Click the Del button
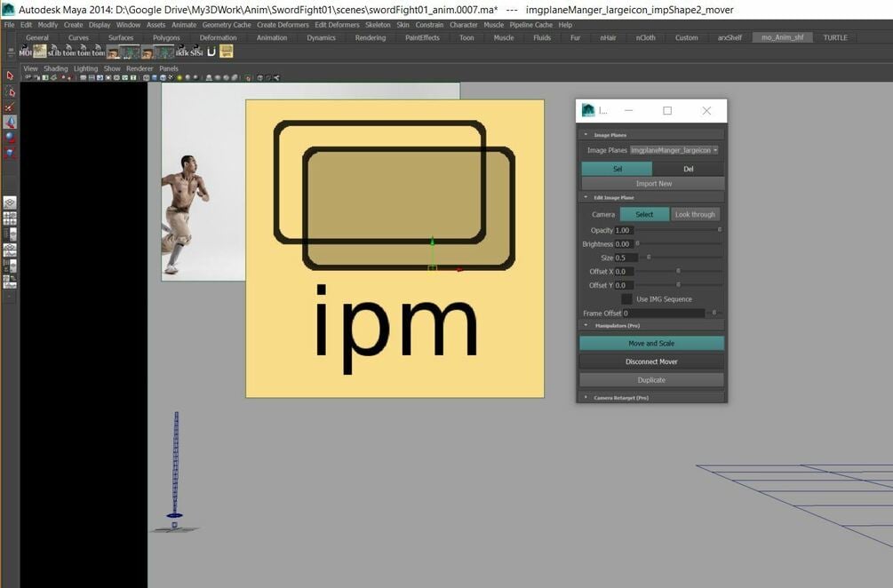This screenshot has height=588, width=893. coord(688,169)
